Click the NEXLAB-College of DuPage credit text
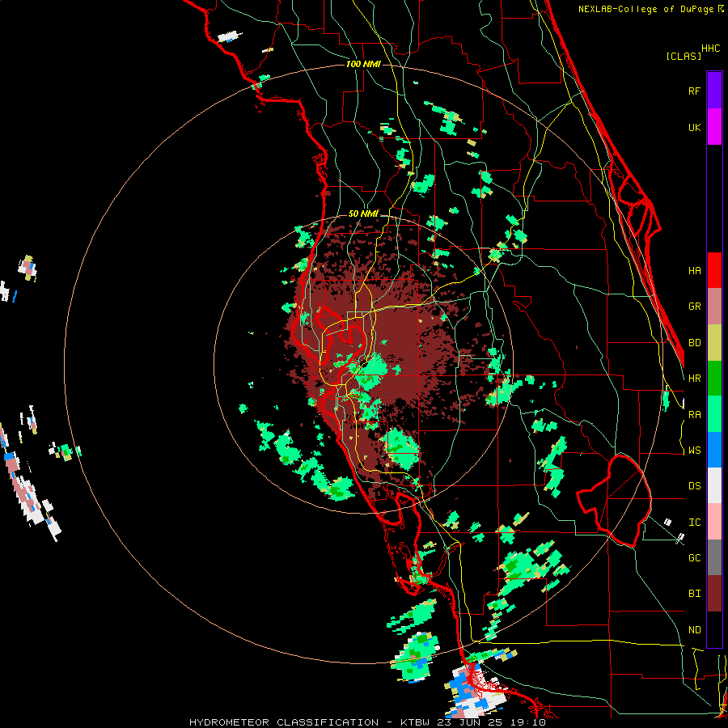728x728 pixels. pos(647,9)
